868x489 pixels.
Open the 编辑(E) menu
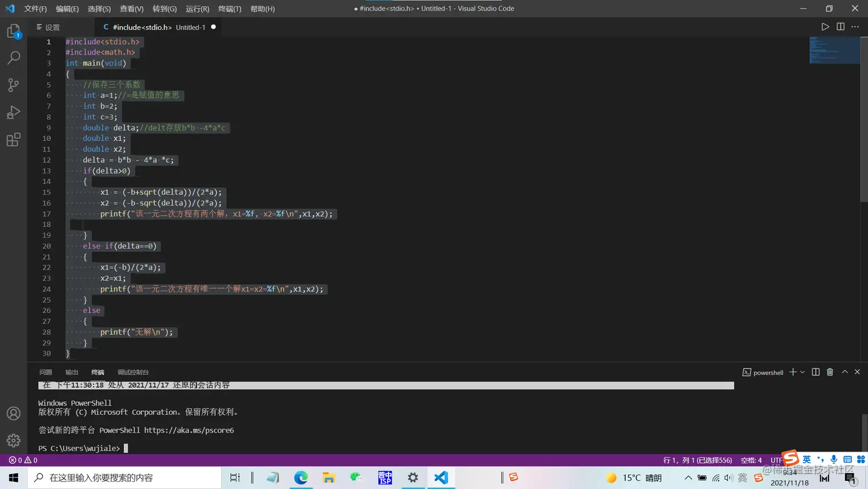(67, 9)
